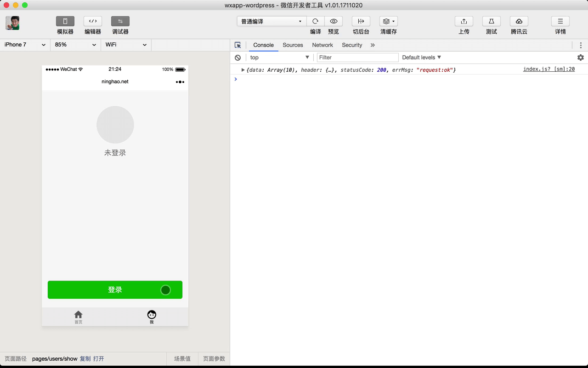Open the iPhone 7 device dropdown

pyautogui.click(x=25, y=45)
